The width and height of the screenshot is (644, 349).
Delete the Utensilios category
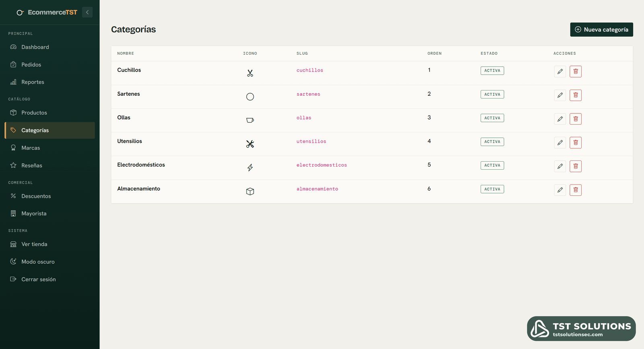[x=576, y=143]
